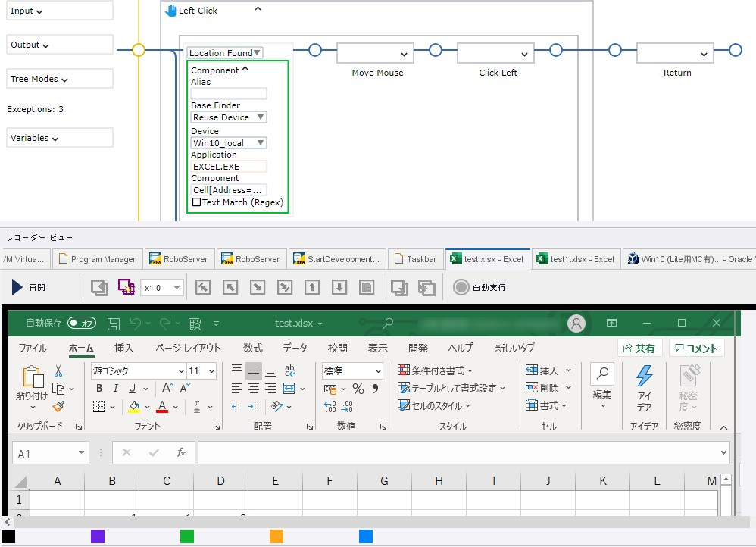Expand the Return step dropdown

click(x=704, y=54)
